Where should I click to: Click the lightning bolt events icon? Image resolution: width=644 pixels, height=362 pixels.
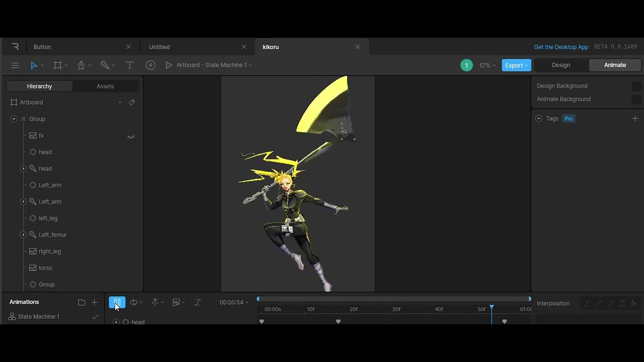pyautogui.click(x=150, y=65)
